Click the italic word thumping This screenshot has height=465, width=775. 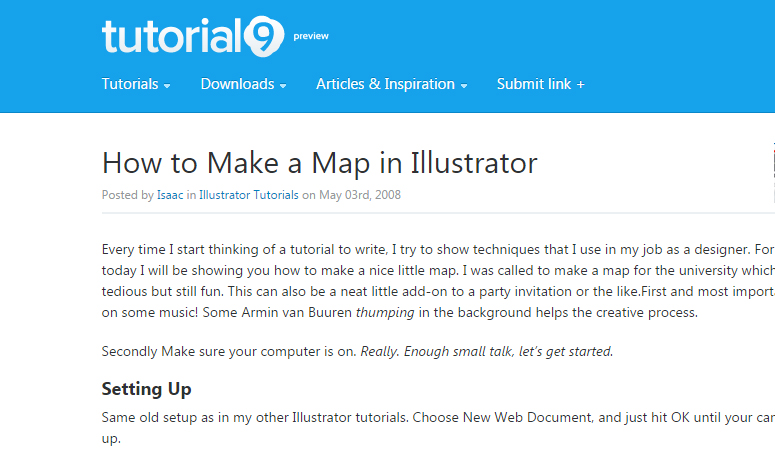coord(385,313)
